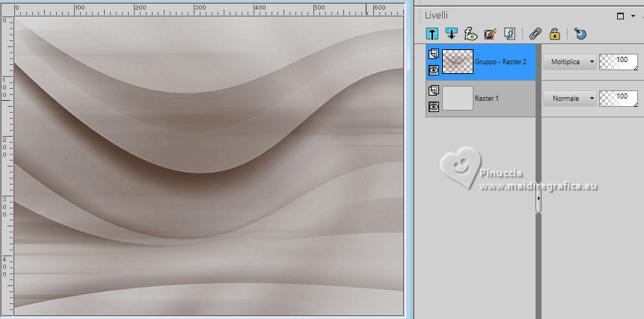644x319 pixels.
Task: Hide the Raster 1 layer
Action: [x=433, y=107]
